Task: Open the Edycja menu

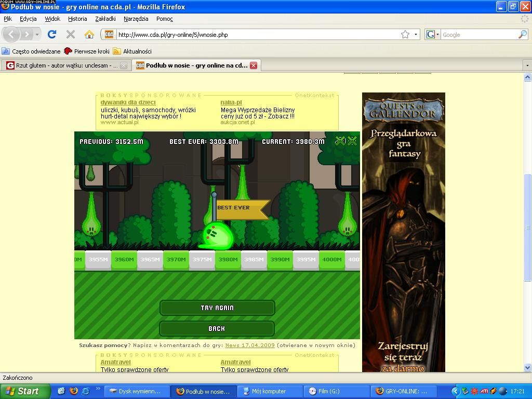Action: coord(28,19)
